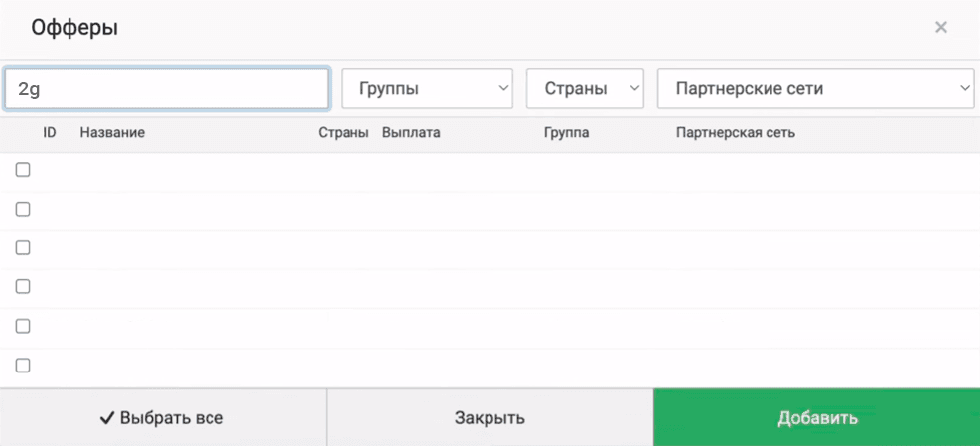980x446 pixels.
Task: Tick the first checkbox in the offers list
Action: [x=23, y=170]
